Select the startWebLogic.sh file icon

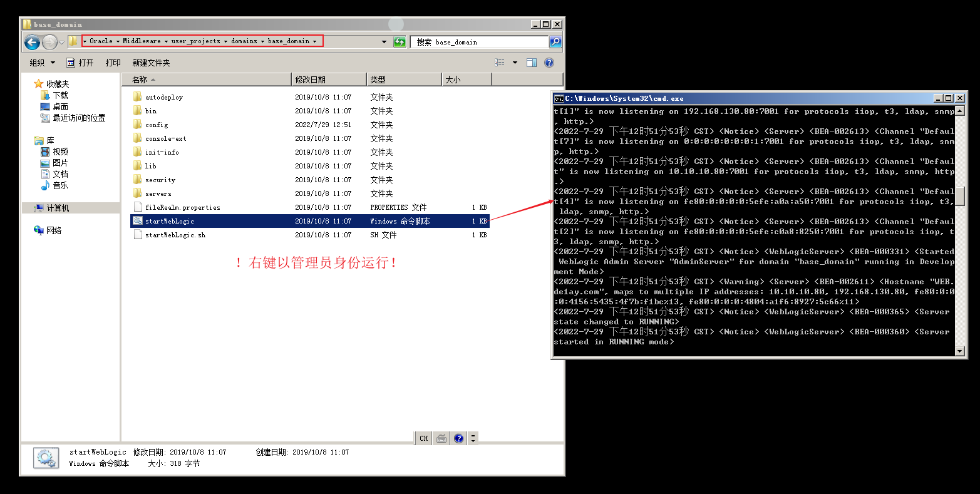click(138, 235)
